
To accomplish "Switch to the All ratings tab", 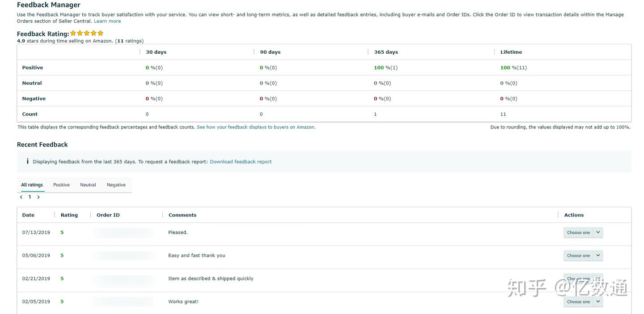I will [x=32, y=185].
